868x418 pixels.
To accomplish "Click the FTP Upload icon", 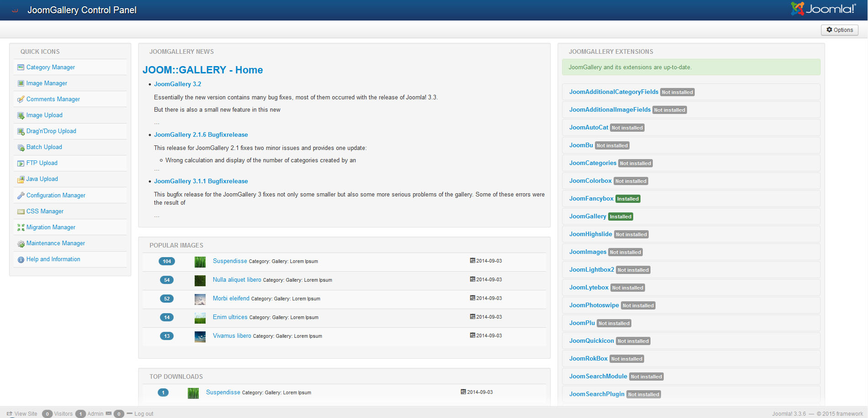I will [21, 163].
